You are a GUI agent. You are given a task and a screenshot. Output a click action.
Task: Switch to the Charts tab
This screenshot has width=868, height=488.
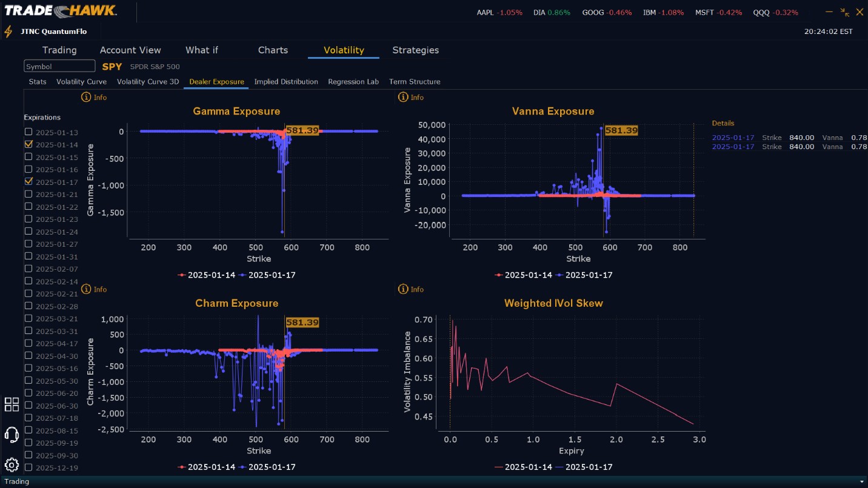273,50
